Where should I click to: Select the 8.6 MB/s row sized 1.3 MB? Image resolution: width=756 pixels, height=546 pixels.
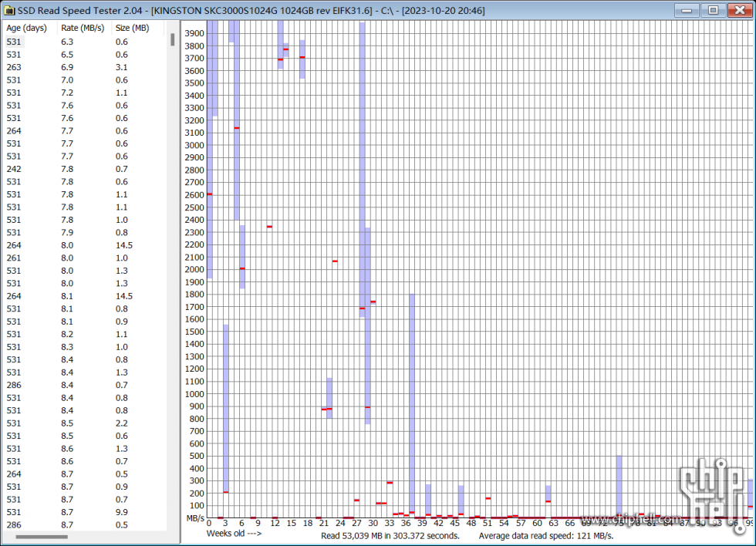(x=84, y=449)
